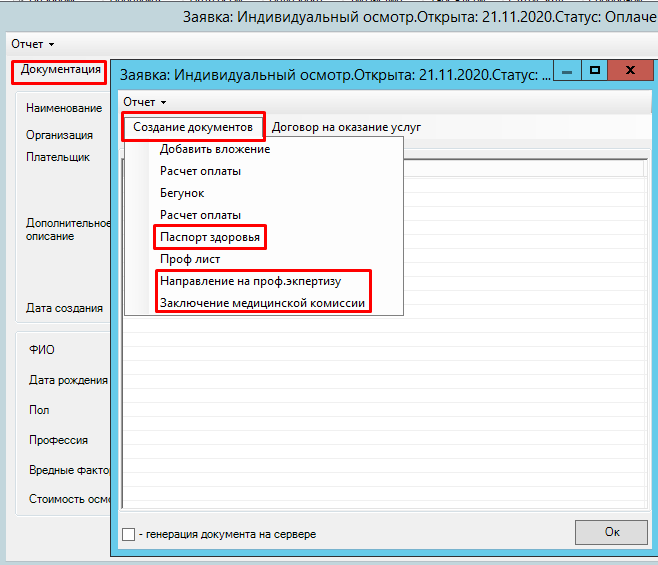Choose Направление на проф.экспертизу

pos(250,281)
